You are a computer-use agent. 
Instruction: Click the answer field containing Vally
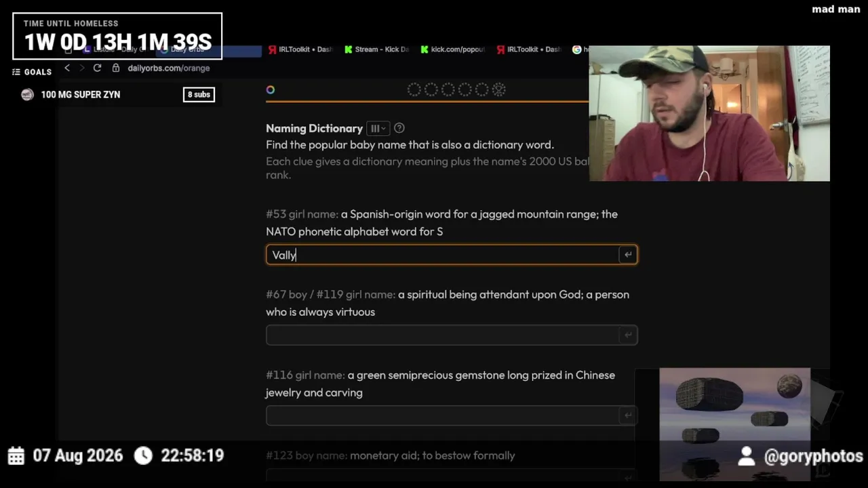point(452,255)
